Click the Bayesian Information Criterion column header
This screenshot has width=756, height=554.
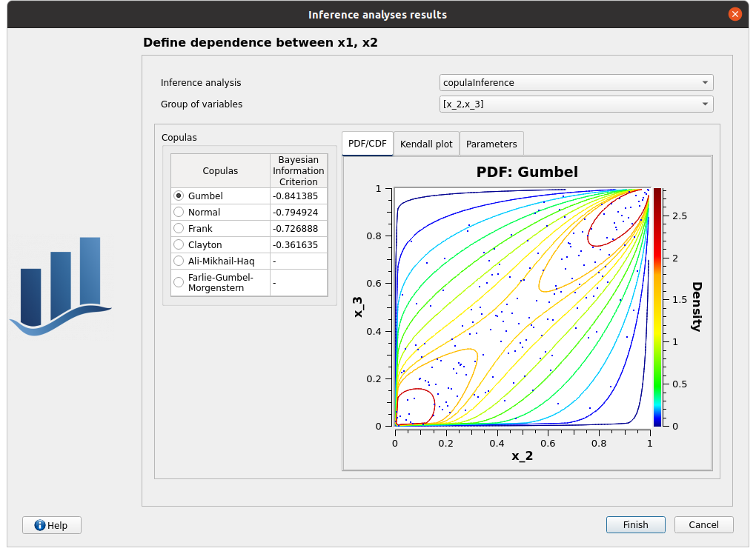coord(298,171)
